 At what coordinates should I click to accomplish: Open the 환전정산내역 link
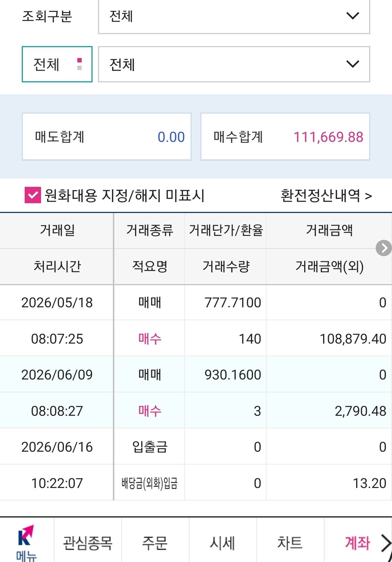point(326,196)
